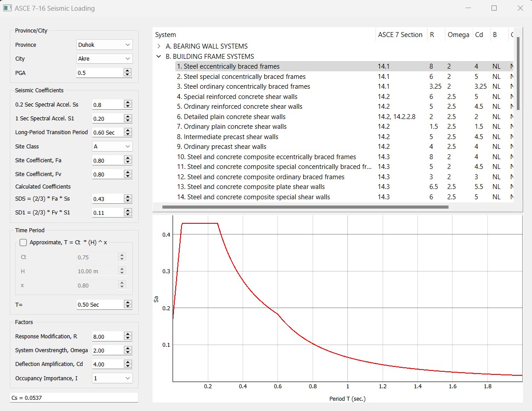Adjust the Site Coefficient Fa stepper
Image resolution: width=532 pixels, height=411 pixels.
128,160
